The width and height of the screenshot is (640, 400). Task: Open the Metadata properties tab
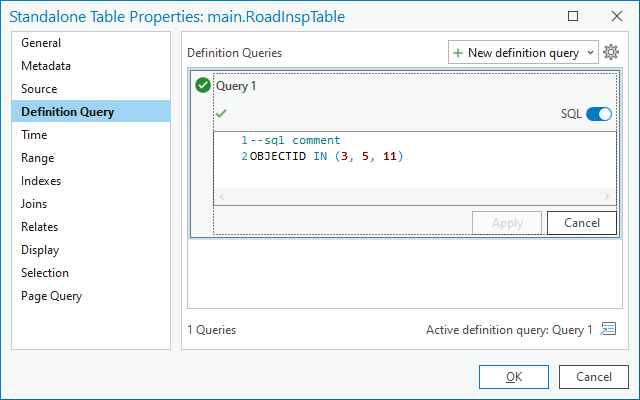coord(46,66)
